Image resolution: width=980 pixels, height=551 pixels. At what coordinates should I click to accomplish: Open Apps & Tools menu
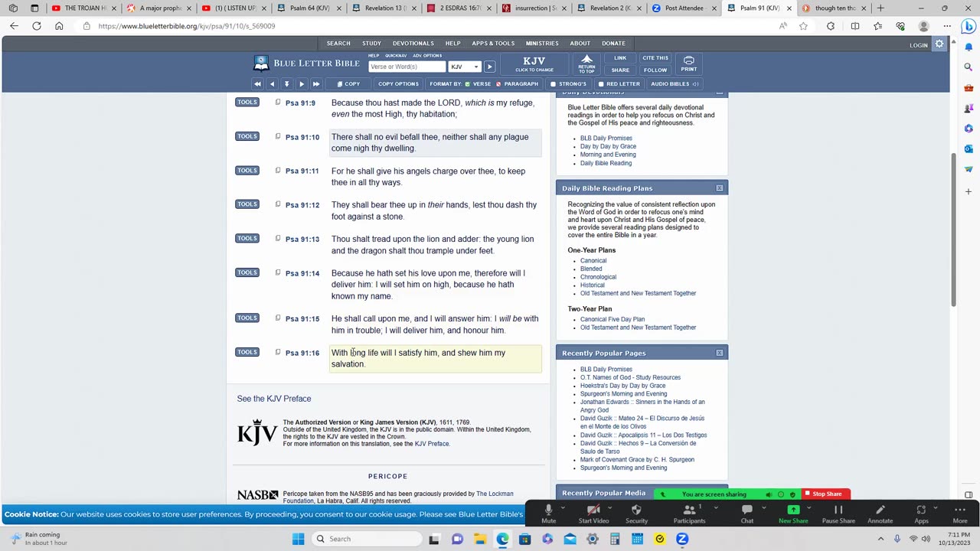click(x=493, y=44)
